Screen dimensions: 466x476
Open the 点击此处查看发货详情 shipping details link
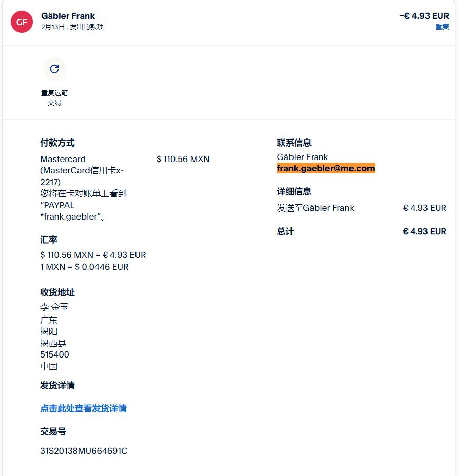pyautogui.click(x=83, y=408)
